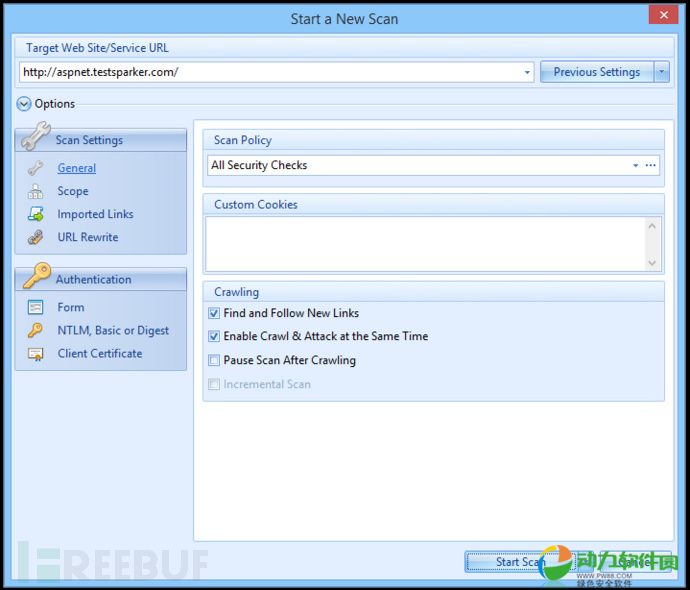Open scan policy ellipsis editor button
Viewport: 690px width, 590px height.
tap(650, 166)
